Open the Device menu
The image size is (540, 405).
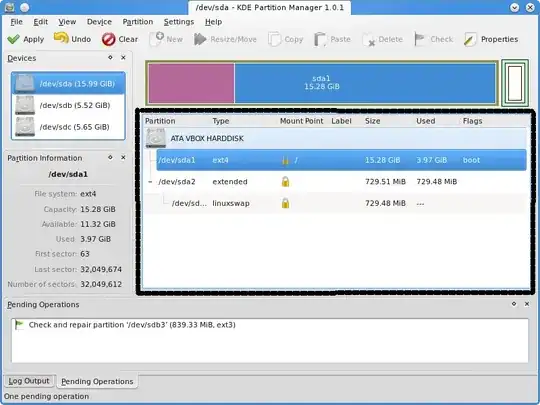[99, 22]
